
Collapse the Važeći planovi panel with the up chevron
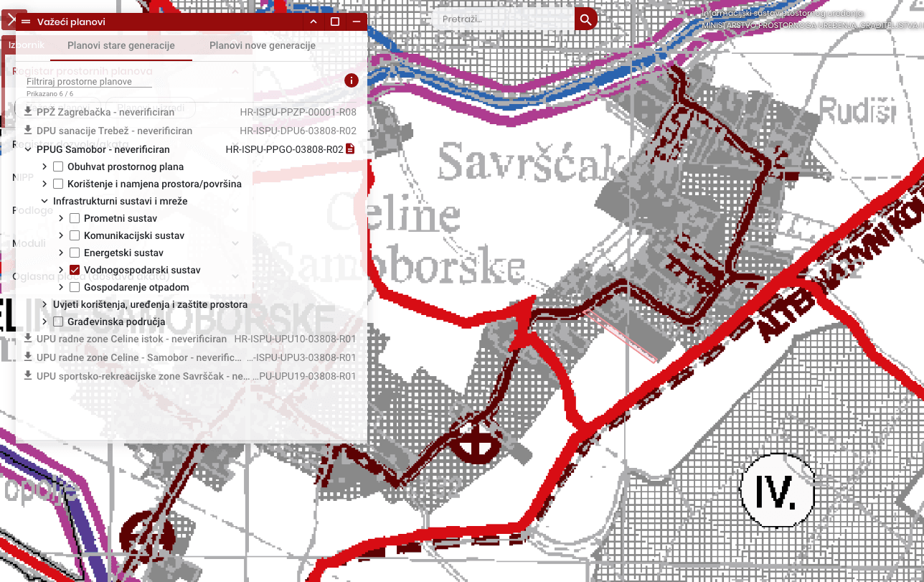[313, 22]
